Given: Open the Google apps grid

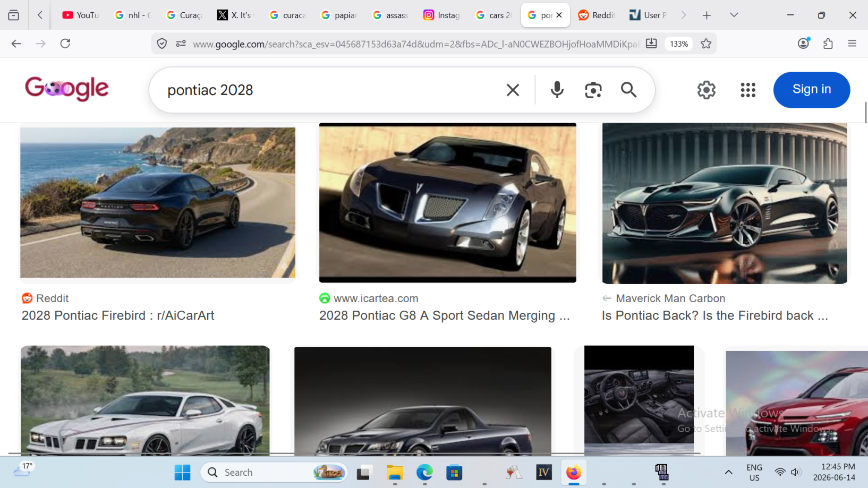Looking at the screenshot, I should point(748,90).
